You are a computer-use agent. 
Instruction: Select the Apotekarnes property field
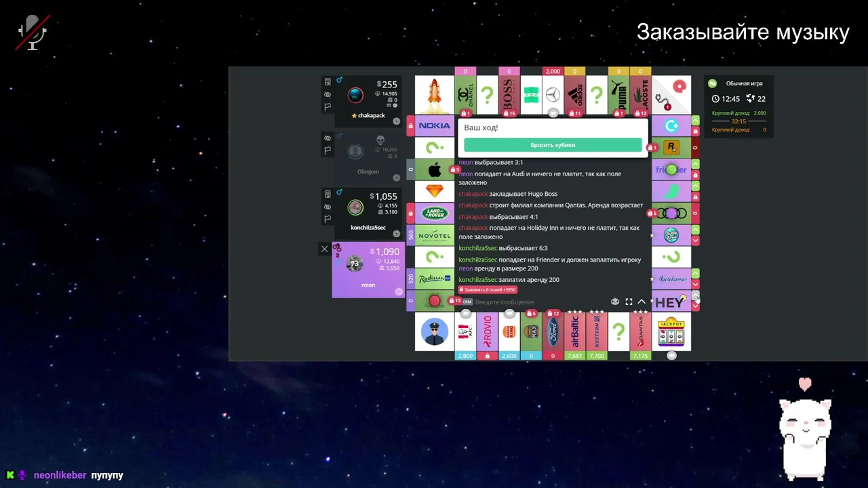(671, 279)
